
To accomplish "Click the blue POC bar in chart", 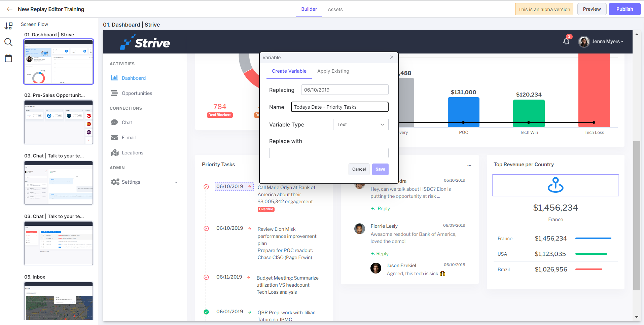I will tap(463, 112).
